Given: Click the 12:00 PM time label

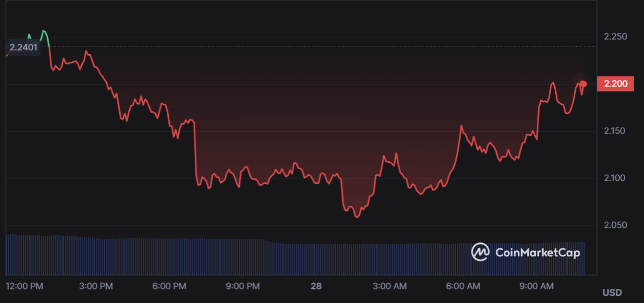Looking at the screenshot, I should tap(23, 286).
